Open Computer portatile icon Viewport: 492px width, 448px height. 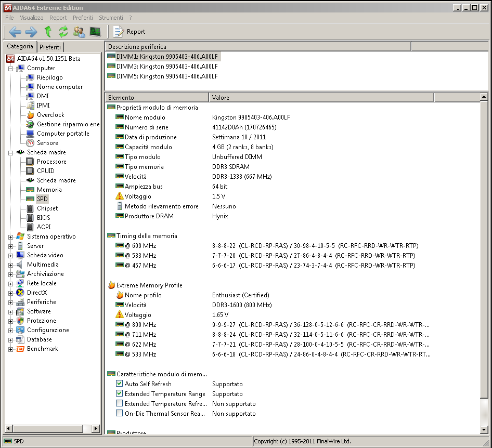pyautogui.click(x=30, y=134)
